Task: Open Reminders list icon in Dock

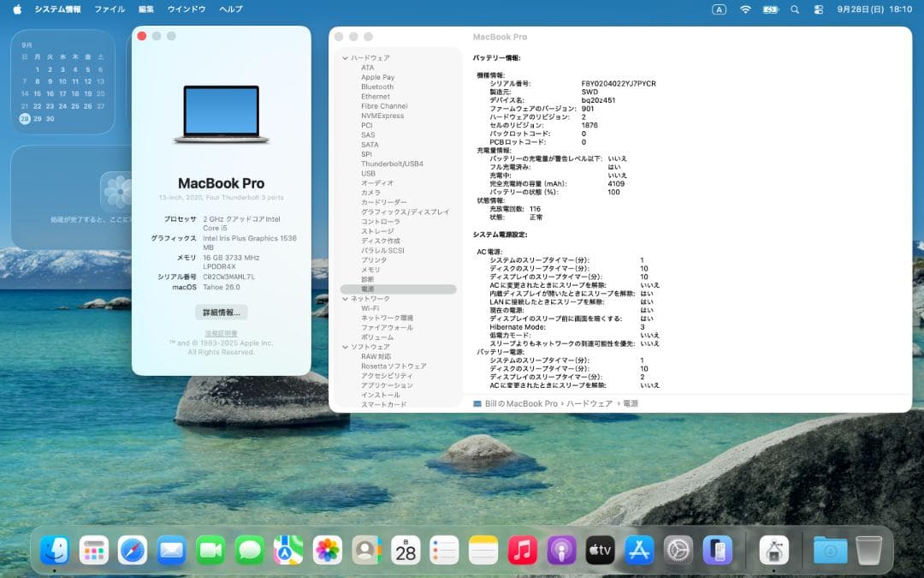Action: click(x=444, y=551)
